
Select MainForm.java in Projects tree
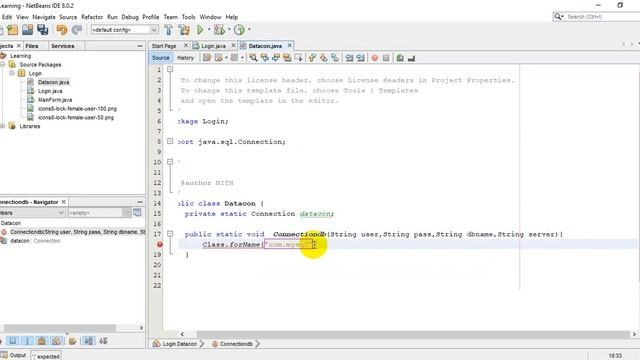tap(55, 100)
